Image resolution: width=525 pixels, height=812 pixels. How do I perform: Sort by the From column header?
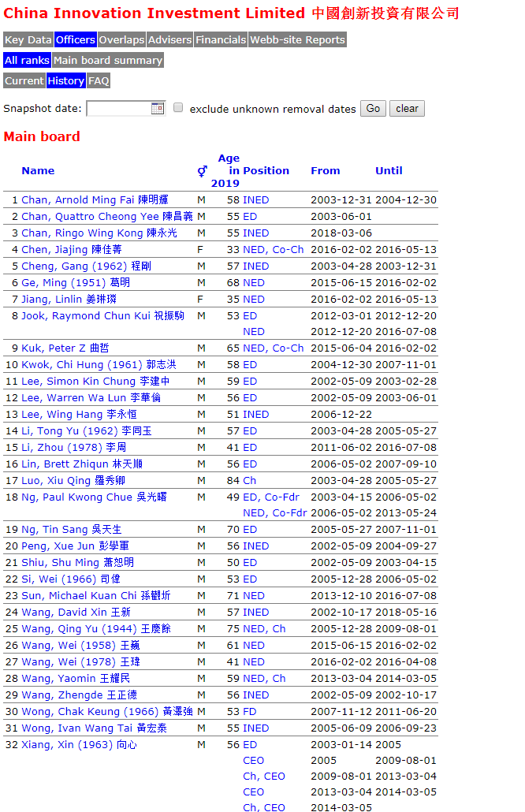point(325,171)
